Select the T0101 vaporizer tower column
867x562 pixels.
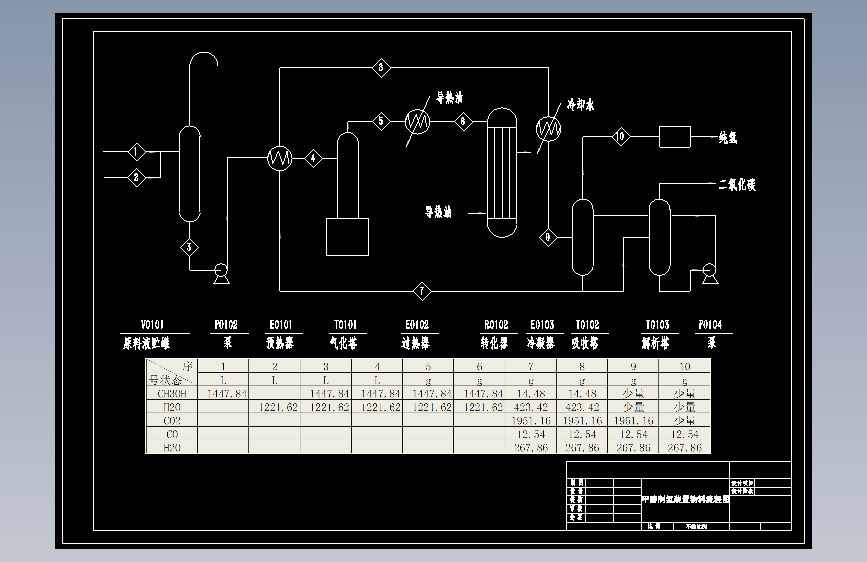[x=348, y=175]
